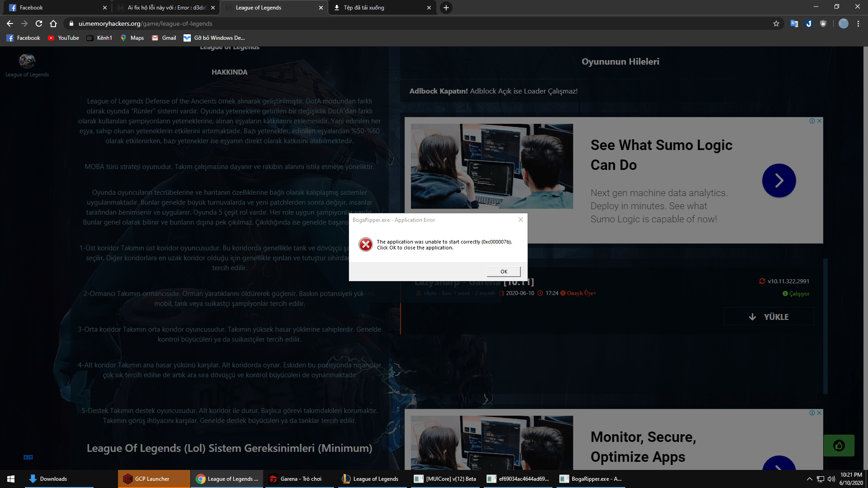Open the Facebook bookmark
The image size is (868, 488).
tap(24, 38)
